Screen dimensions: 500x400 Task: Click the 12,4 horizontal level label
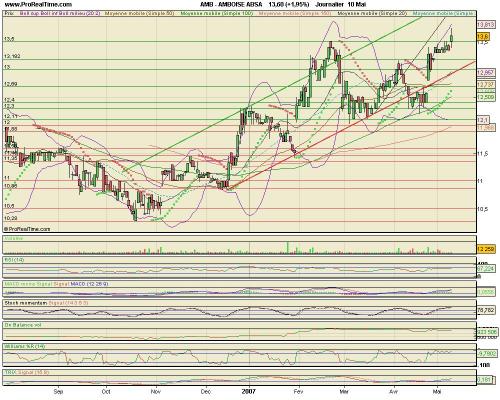click(9, 100)
